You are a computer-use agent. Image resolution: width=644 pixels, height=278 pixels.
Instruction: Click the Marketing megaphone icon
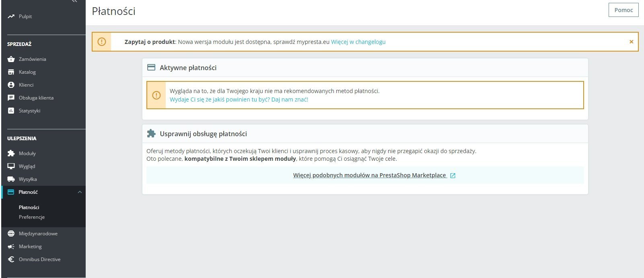tap(11, 247)
